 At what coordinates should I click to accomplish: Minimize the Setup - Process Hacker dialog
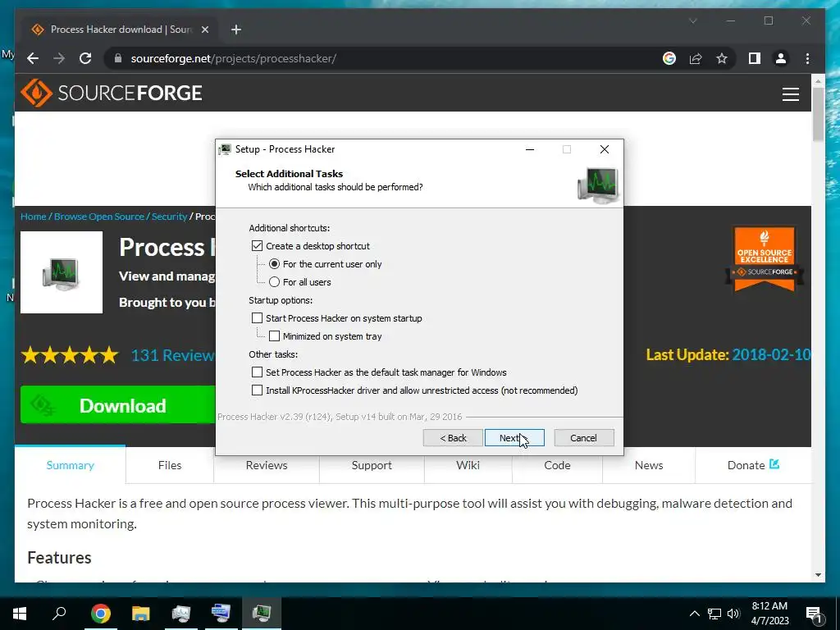(x=530, y=149)
